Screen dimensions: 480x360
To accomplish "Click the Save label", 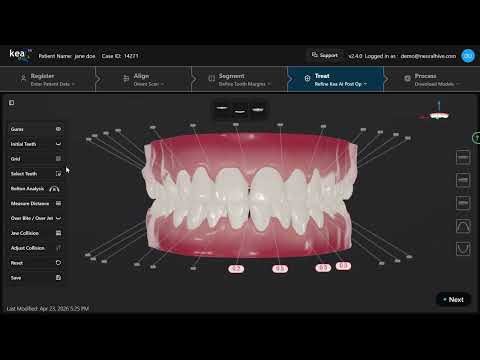I will tap(16, 278).
